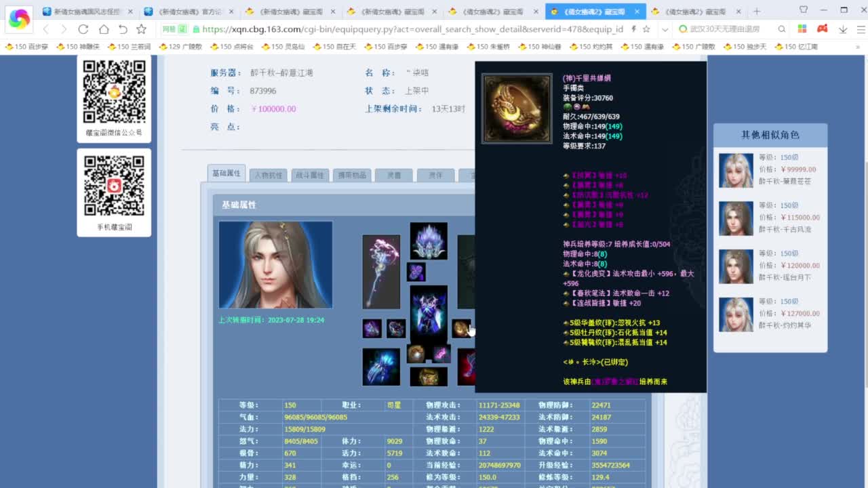Click the 其他相似角色 panel header

770,135
